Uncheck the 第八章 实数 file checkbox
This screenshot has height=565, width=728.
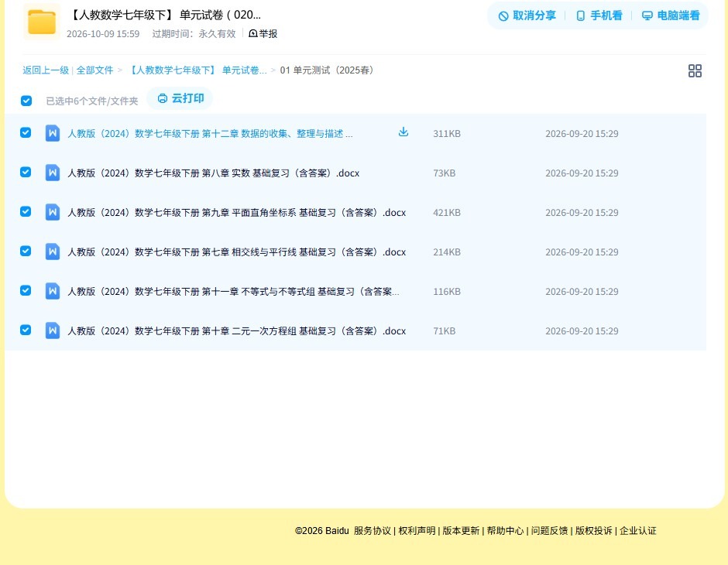coord(26,172)
